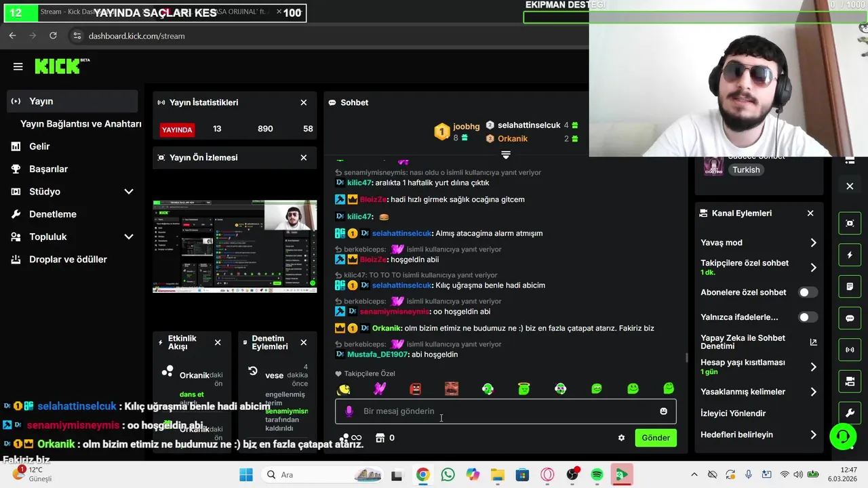Click the wrench icon in right strip
Screen dimensions: 868x488
pyautogui.click(x=850, y=413)
